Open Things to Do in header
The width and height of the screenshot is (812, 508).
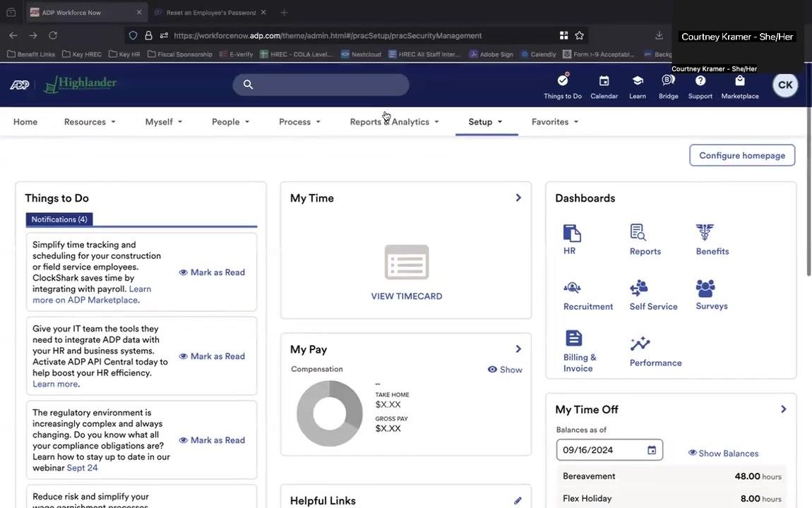(562, 86)
